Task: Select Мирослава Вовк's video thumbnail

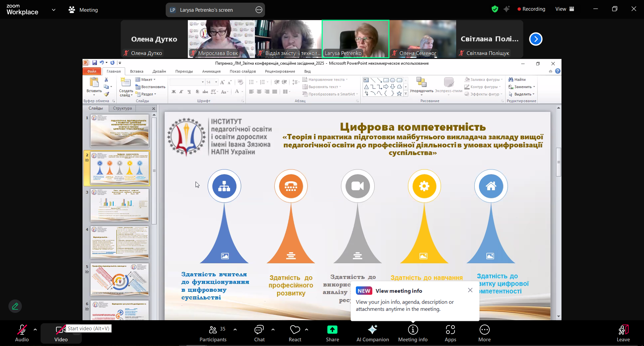Action: (221, 39)
